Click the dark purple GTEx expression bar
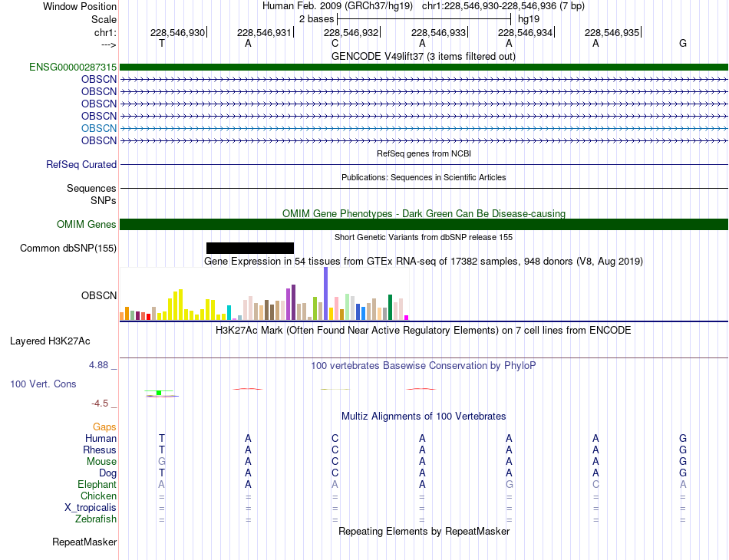This screenshot has height=560, width=729. (293, 302)
